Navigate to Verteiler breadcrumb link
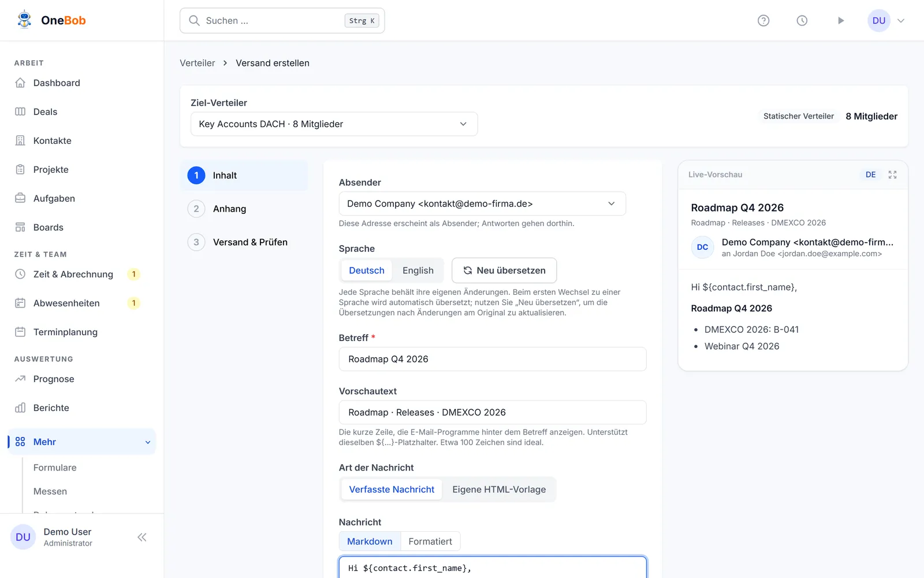The image size is (924, 578). [x=198, y=63]
